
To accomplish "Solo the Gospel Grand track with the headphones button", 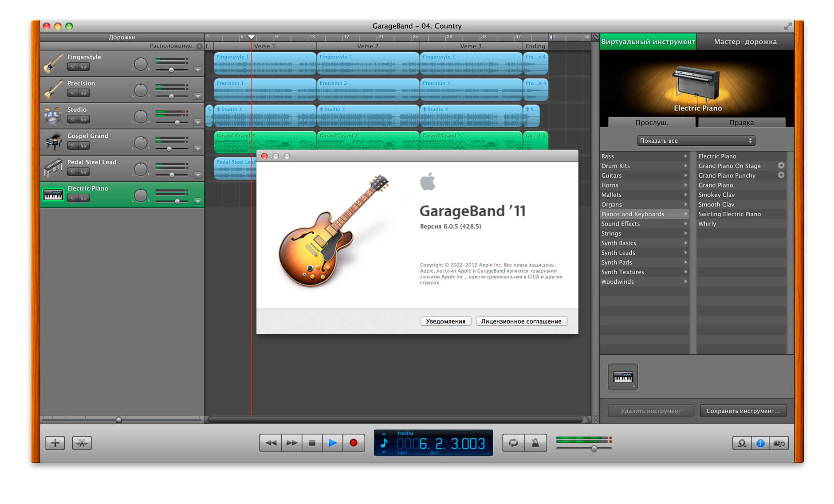I will pyautogui.click(x=84, y=145).
